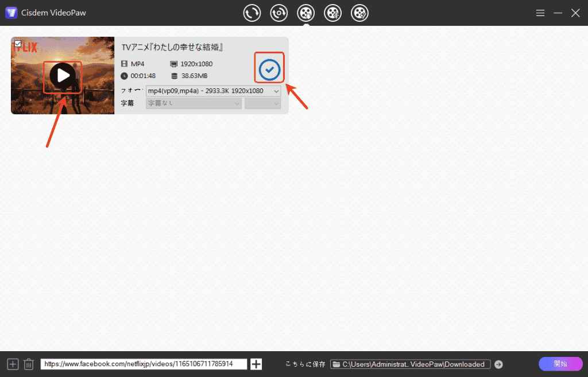Click the video thumbnail image
Viewport: 588px width, 377px height.
(63, 75)
